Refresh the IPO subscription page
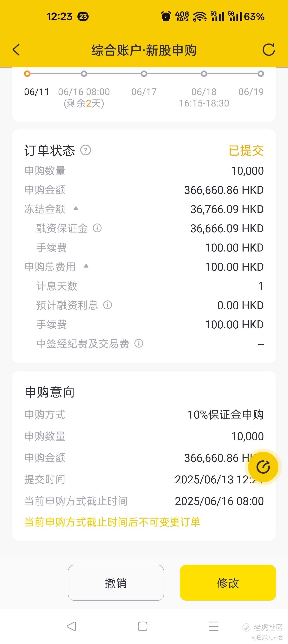This screenshot has height=644, width=288. click(269, 49)
